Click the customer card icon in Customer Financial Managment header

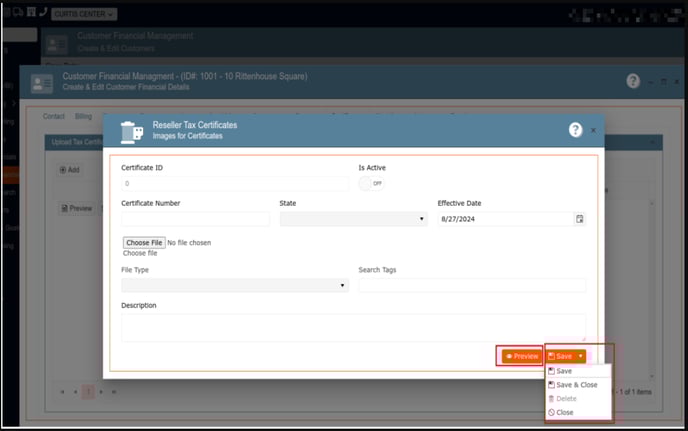pyautogui.click(x=42, y=83)
